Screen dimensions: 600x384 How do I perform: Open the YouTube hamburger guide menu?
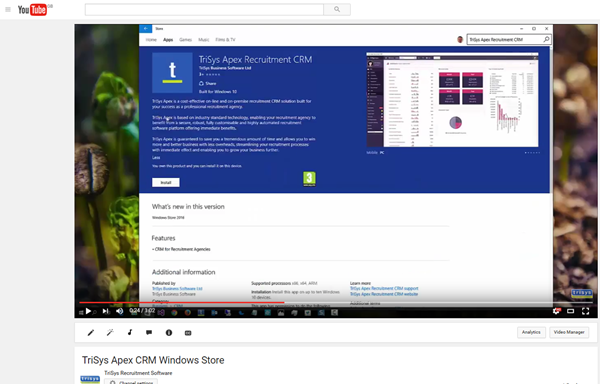coord(8,10)
